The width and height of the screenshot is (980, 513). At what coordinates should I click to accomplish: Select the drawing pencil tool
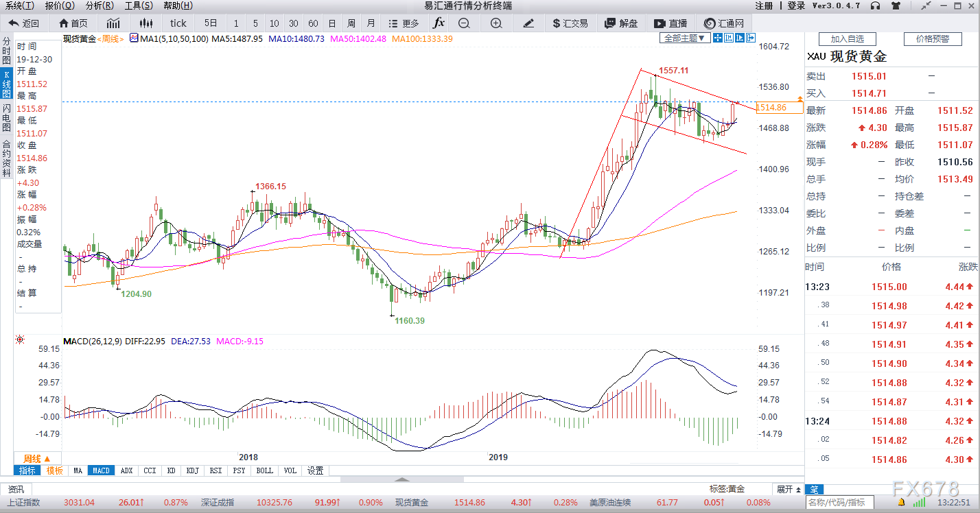point(528,23)
